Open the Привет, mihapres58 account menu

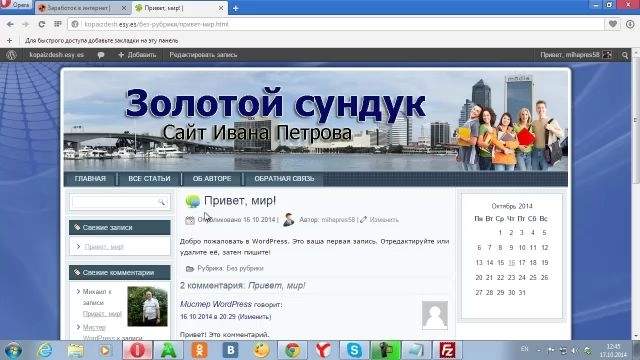coord(576,55)
